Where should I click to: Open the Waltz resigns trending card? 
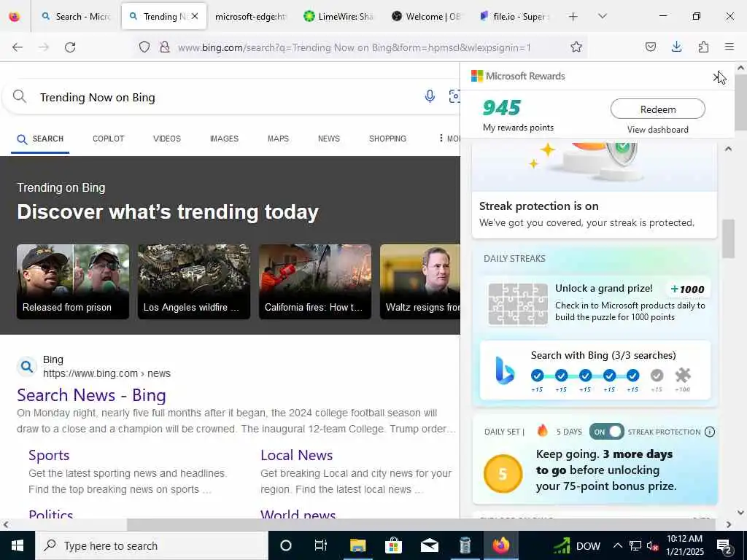[x=420, y=281]
